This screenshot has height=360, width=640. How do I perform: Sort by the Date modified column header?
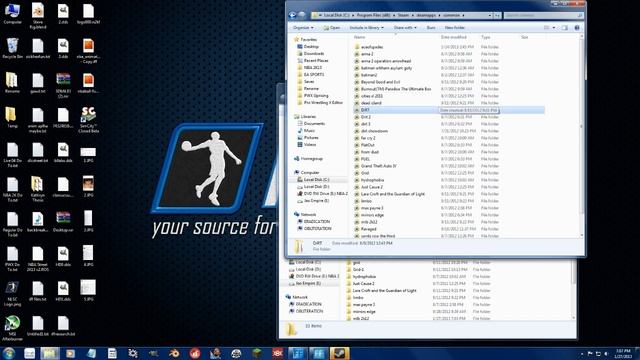click(x=453, y=37)
